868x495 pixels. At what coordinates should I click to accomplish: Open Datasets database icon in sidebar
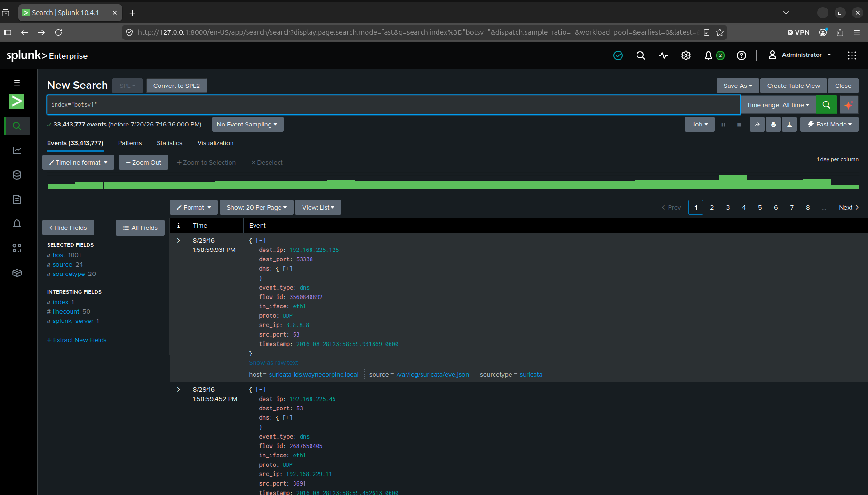(17, 175)
